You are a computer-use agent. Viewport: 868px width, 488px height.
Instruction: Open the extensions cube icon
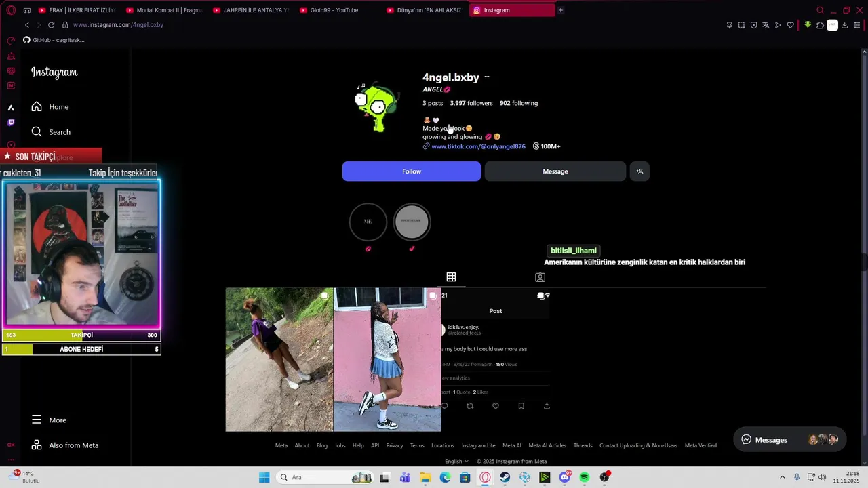point(820,25)
